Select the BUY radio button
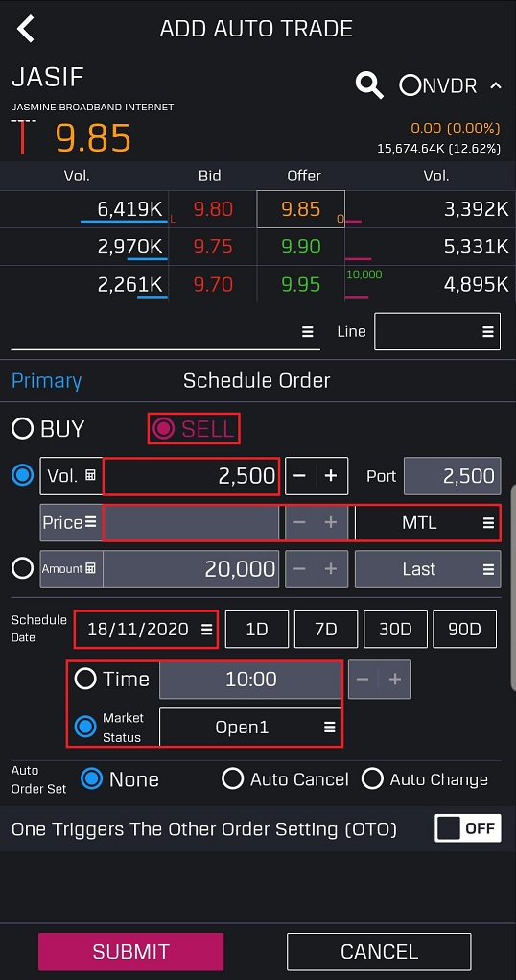 22,429
